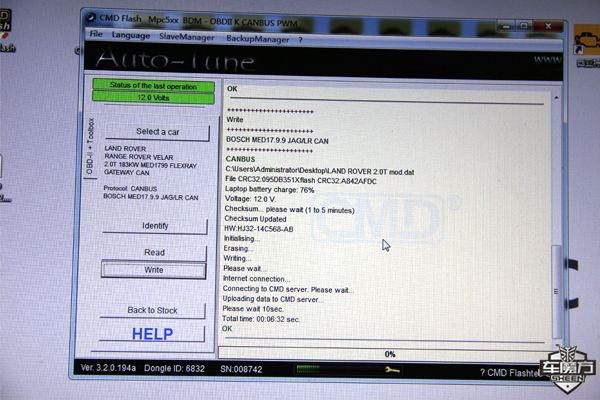Click the 'HW:HJ32-14C568-AB' log line

pyautogui.click(x=259, y=229)
